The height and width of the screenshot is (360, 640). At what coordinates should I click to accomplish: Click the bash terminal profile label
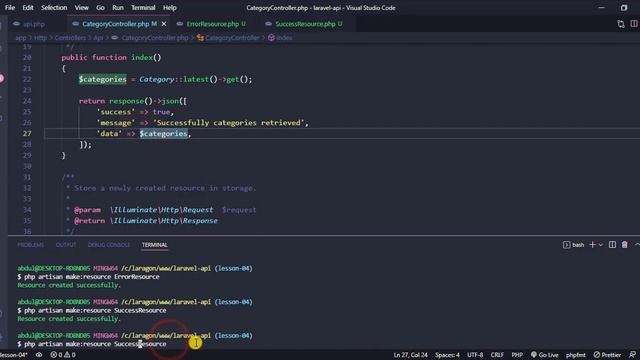click(x=573, y=245)
